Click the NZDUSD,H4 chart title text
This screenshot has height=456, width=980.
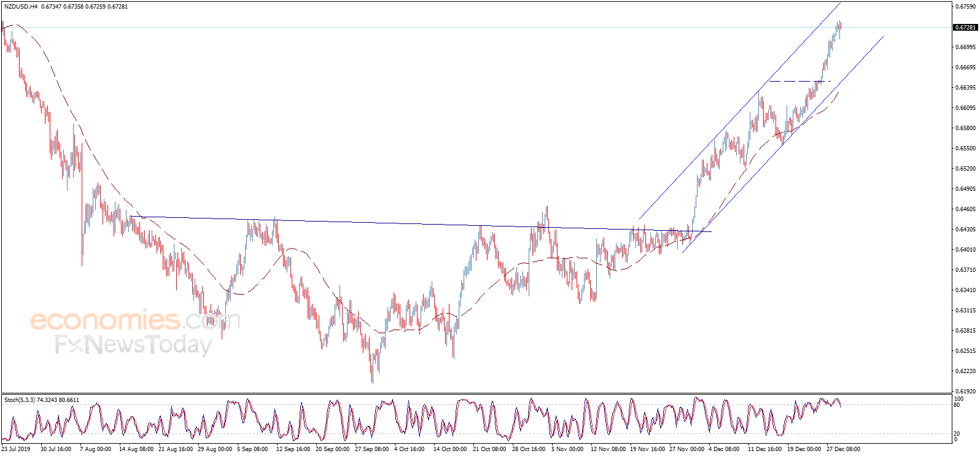pos(21,7)
